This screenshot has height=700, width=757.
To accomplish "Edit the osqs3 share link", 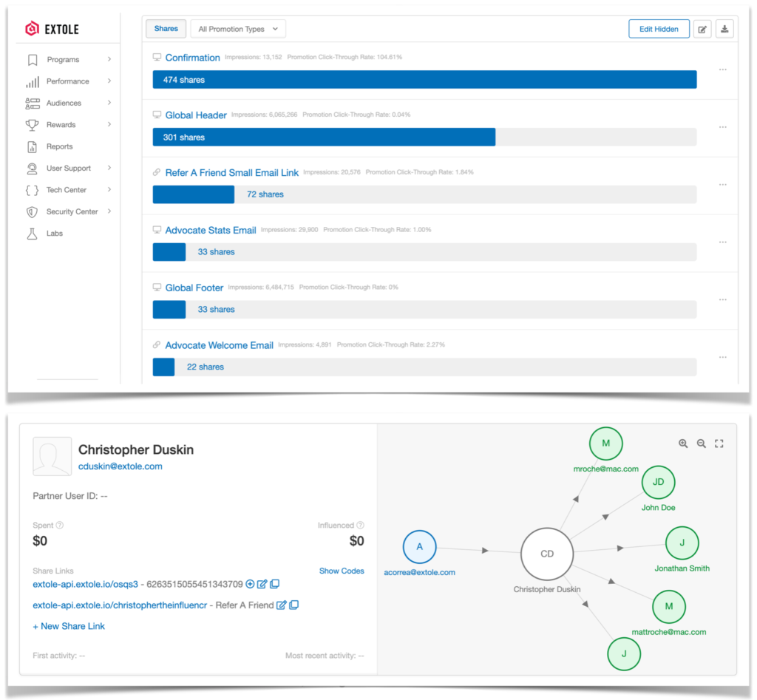I will coord(262,584).
